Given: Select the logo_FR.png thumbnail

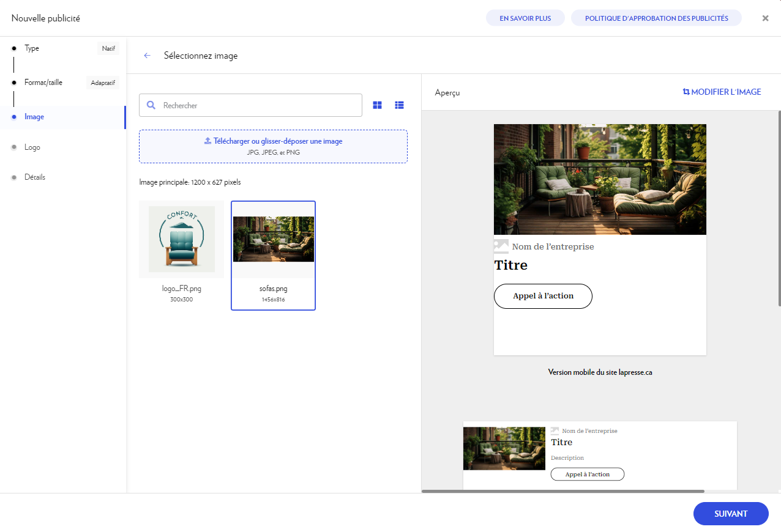Looking at the screenshot, I should point(181,239).
